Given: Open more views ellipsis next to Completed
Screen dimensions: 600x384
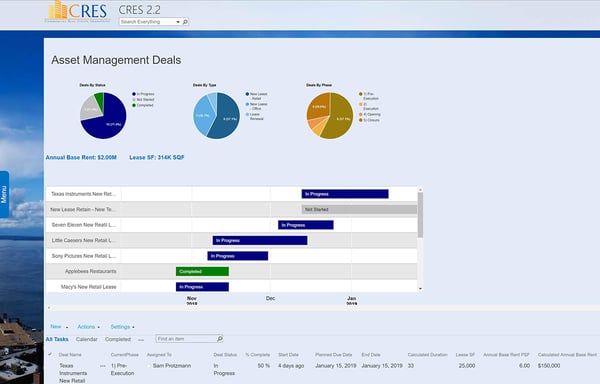Looking at the screenshot, I should (141, 340).
